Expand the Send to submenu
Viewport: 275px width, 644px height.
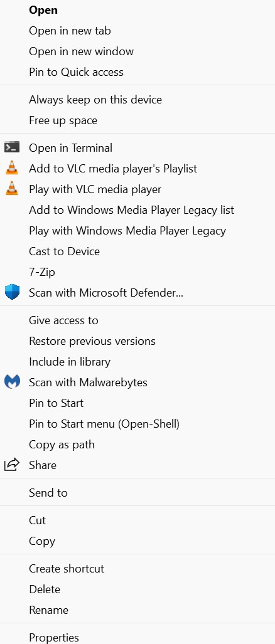(137, 492)
